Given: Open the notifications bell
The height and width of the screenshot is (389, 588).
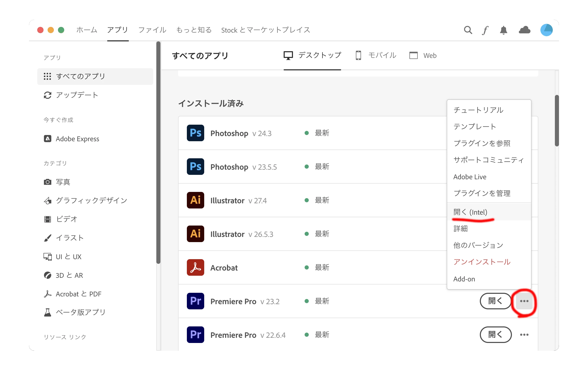Looking at the screenshot, I should click(x=503, y=30).
